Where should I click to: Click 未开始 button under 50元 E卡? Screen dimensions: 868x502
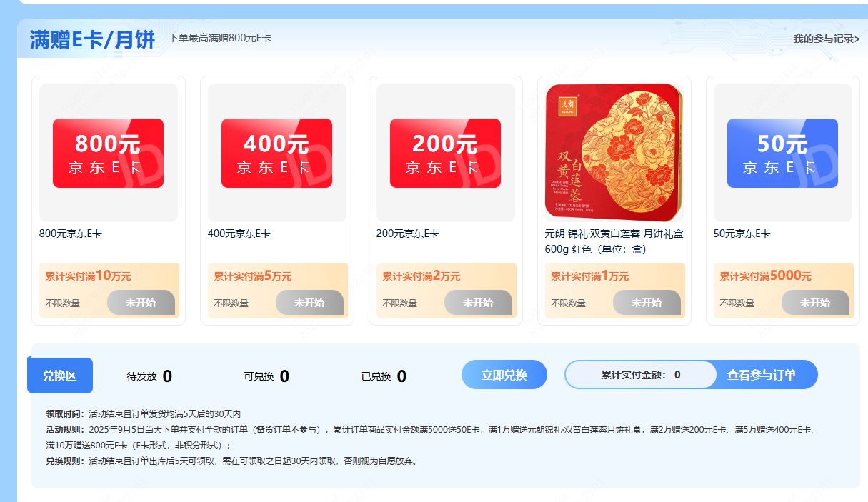click(x=815, y=303)
